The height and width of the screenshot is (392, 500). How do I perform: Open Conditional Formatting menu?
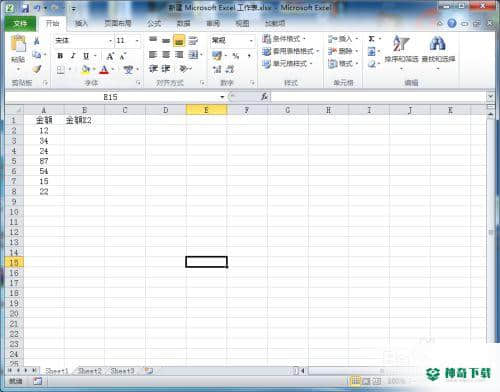point(284,39)
